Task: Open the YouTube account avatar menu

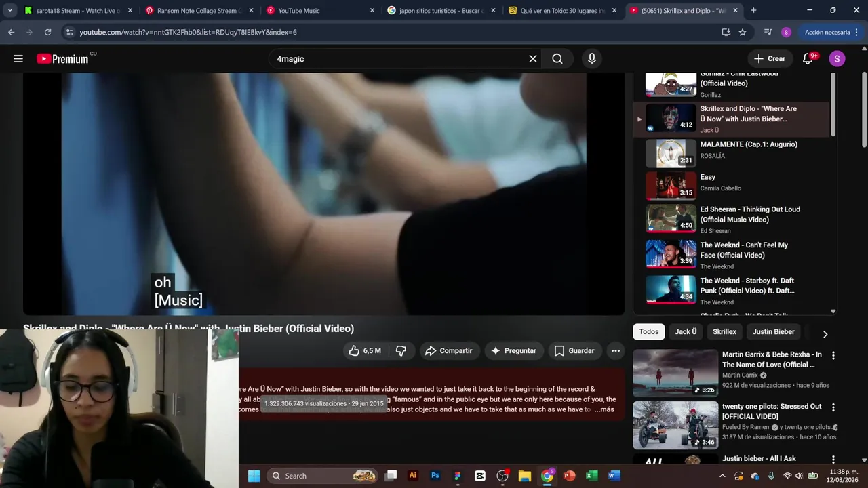Action: [x=837, y=59]
